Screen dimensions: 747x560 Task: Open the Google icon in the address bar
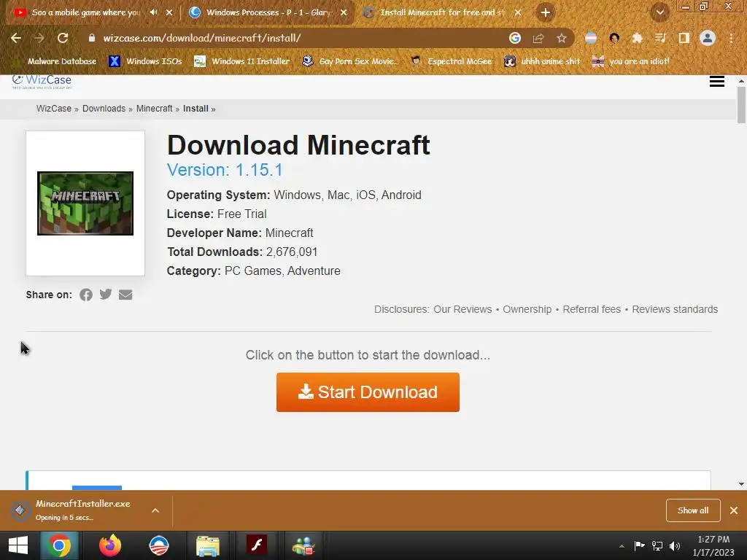(x=515, y=38)
